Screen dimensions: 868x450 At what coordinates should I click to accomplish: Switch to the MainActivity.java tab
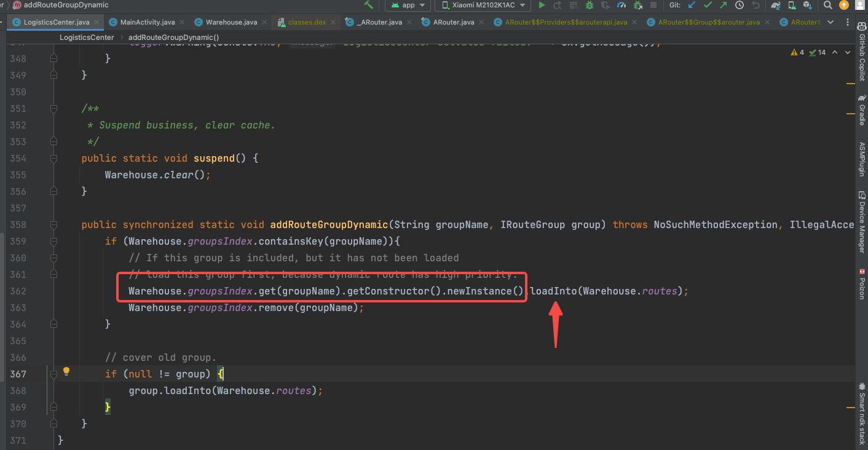pyautogui.click(x=148, y=22)
